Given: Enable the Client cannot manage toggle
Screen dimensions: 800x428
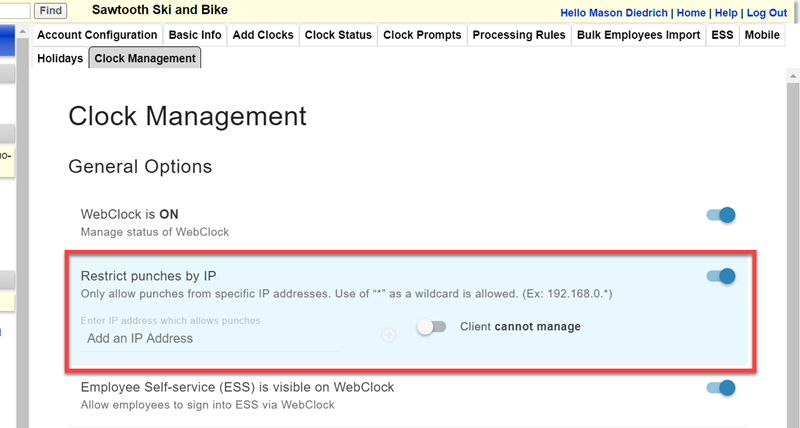Looking at the screenshot, I should [x=432, y=327].
